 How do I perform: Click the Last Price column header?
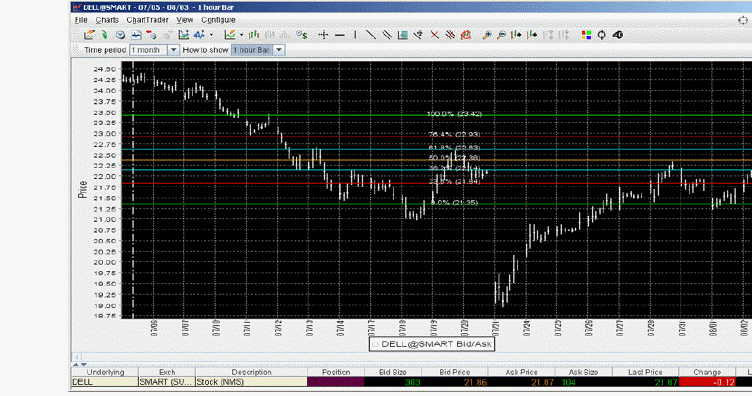645,372
